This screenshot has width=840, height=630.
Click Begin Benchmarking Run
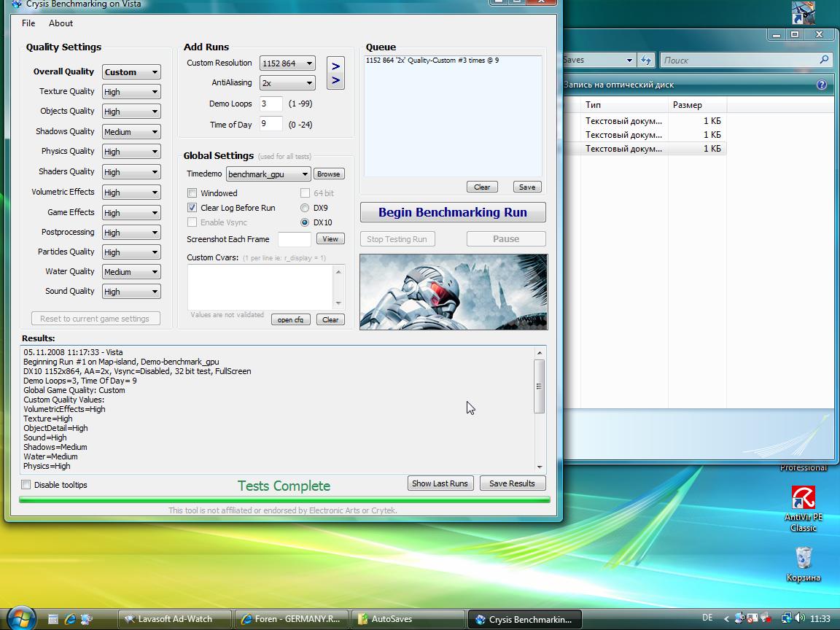(x=453, y=212)
